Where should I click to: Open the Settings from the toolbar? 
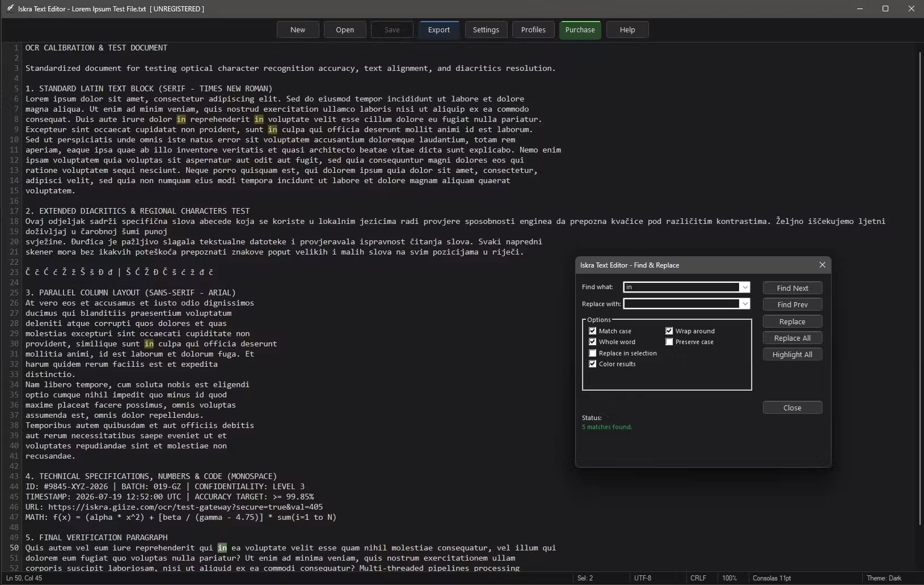pos(486,29)
